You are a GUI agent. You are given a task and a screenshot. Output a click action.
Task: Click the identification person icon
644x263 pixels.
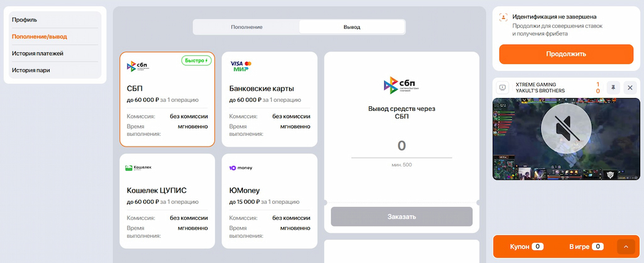coord(503,17)
